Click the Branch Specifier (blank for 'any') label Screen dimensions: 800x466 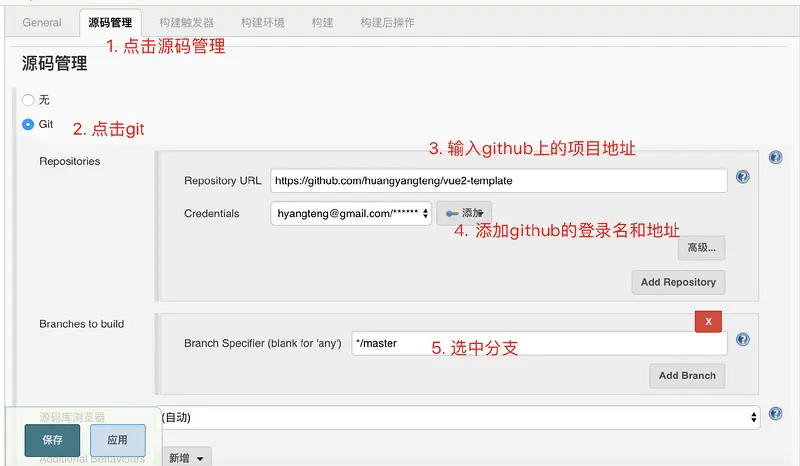click(263, 344)
